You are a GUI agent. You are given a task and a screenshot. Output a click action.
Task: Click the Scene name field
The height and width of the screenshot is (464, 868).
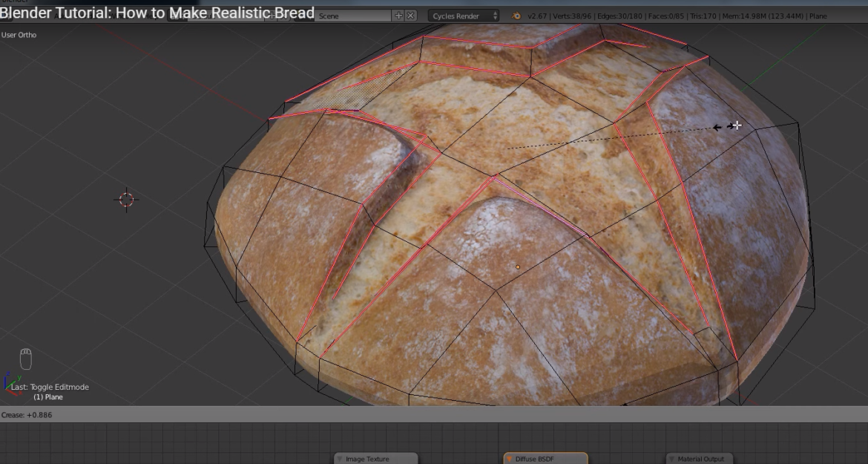click(355, 16)
